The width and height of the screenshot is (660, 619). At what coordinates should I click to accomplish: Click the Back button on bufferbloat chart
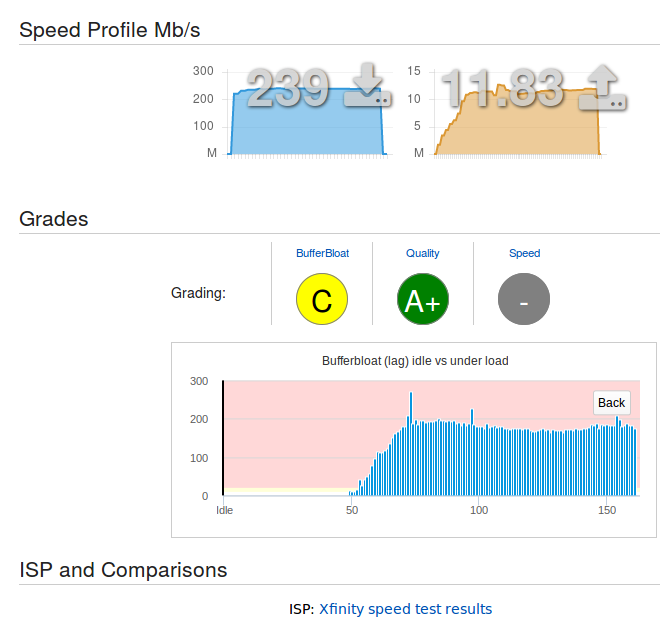point(612,403)
